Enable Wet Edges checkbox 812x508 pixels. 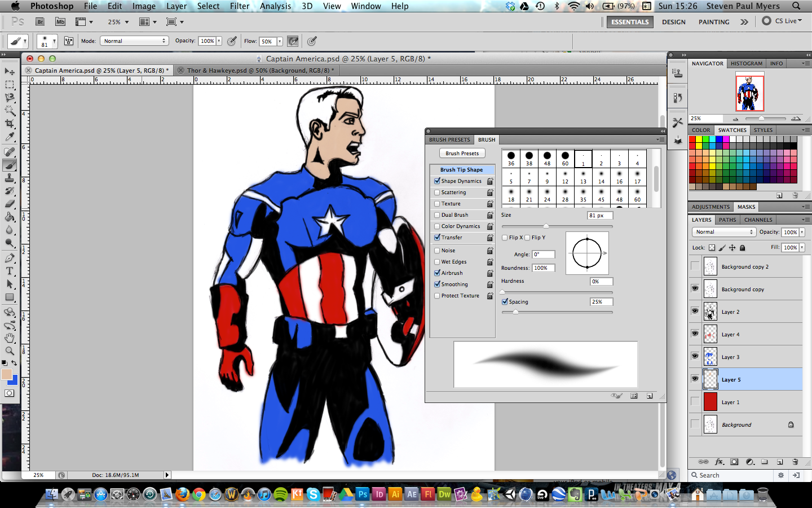pyautogui.click(x=437, y=262)
